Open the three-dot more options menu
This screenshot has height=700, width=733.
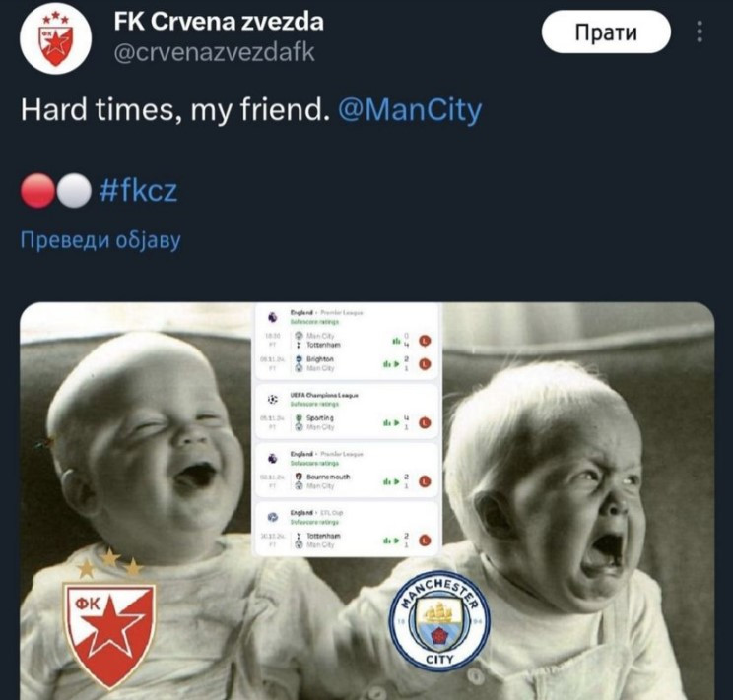[x=700, y=32]
